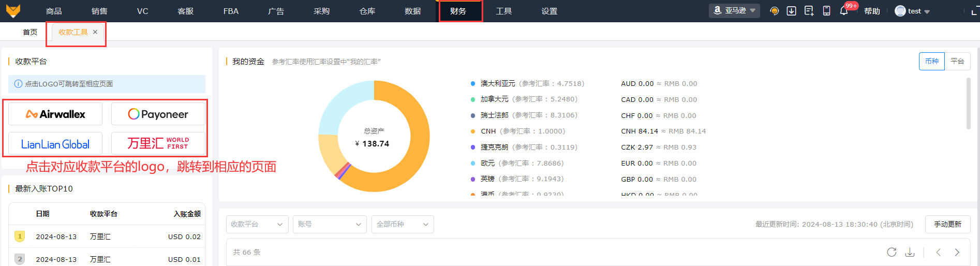Click the CNH 84.14 balance value

point(640,131)
